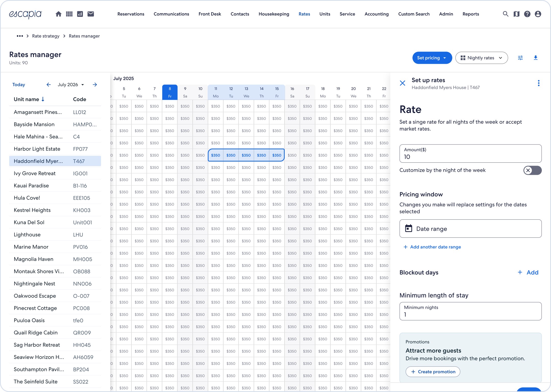The image size is (551, 392).
Task: Click the Create promotion button
Action: tap(433, 372)
